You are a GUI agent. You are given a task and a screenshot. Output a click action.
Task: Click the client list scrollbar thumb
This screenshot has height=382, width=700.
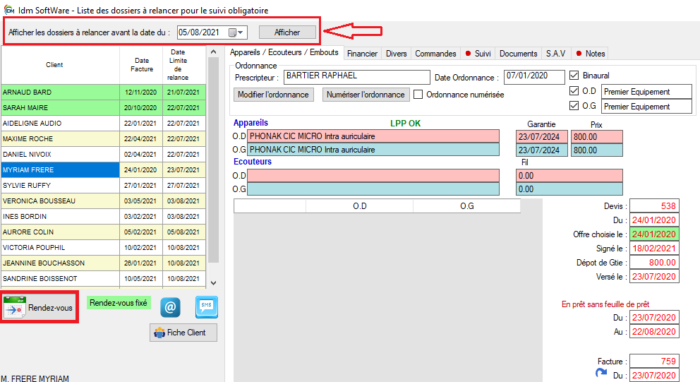click(213, 160)
